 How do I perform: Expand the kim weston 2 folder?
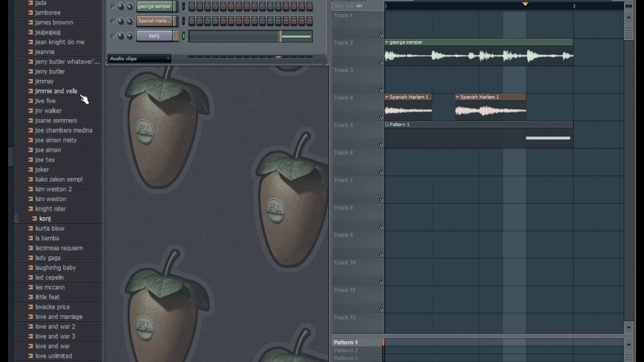coord(31,189)
